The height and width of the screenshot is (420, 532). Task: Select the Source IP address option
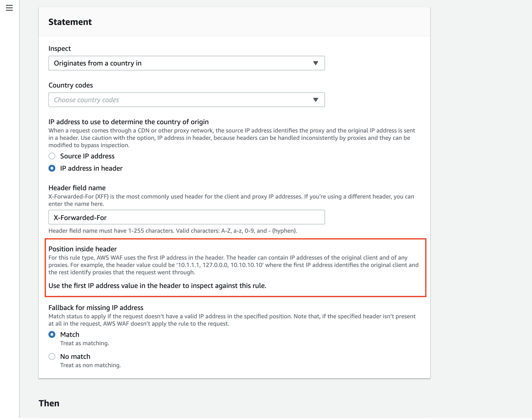click(52, 156)
